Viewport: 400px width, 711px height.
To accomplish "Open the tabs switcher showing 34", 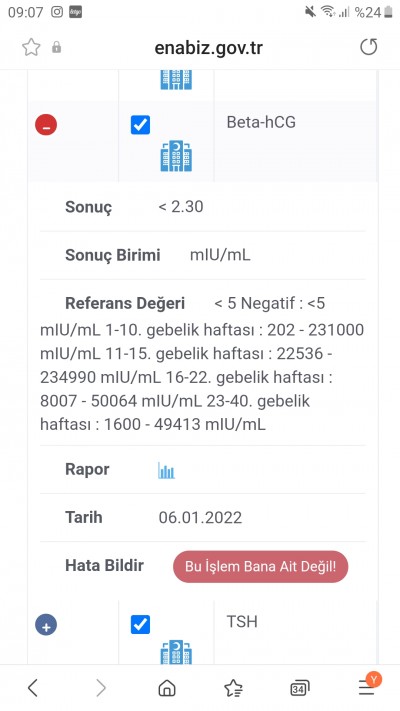I will pyautogui.click(x=299, y=688).
